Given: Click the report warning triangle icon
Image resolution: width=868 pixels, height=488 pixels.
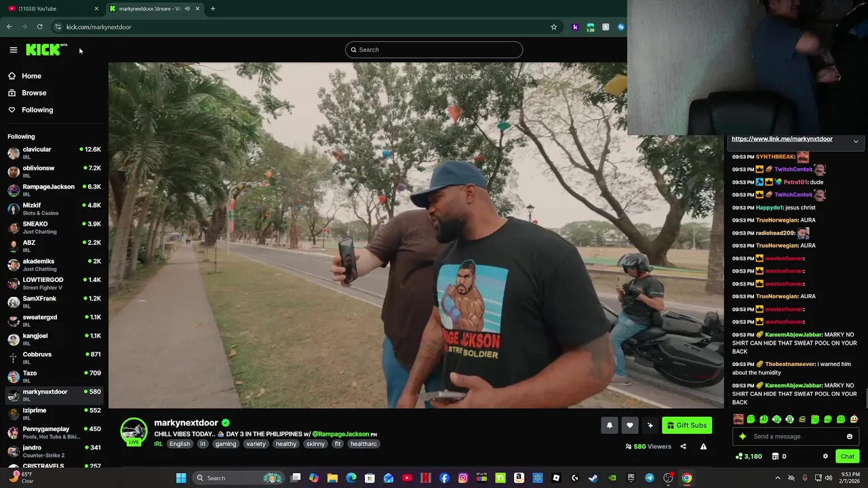Looking at the screenshot, I should click(703, 447).
